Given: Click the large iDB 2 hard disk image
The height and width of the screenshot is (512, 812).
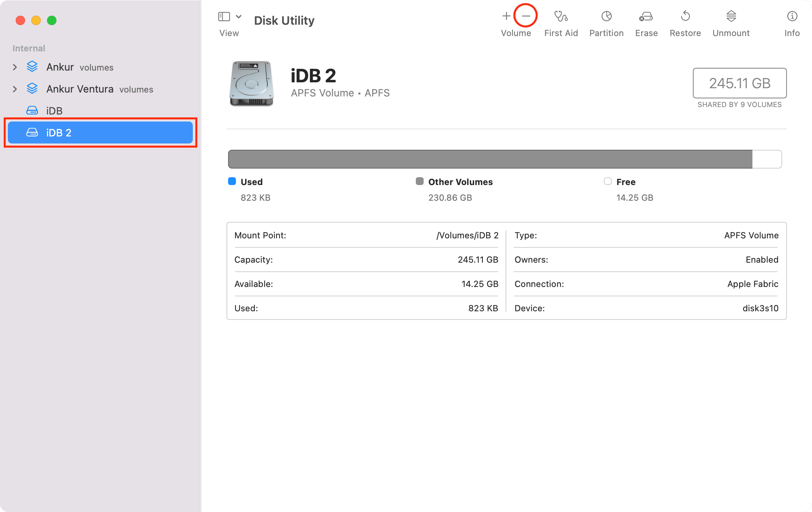Looking at the screenshot, I should (251, 84).
